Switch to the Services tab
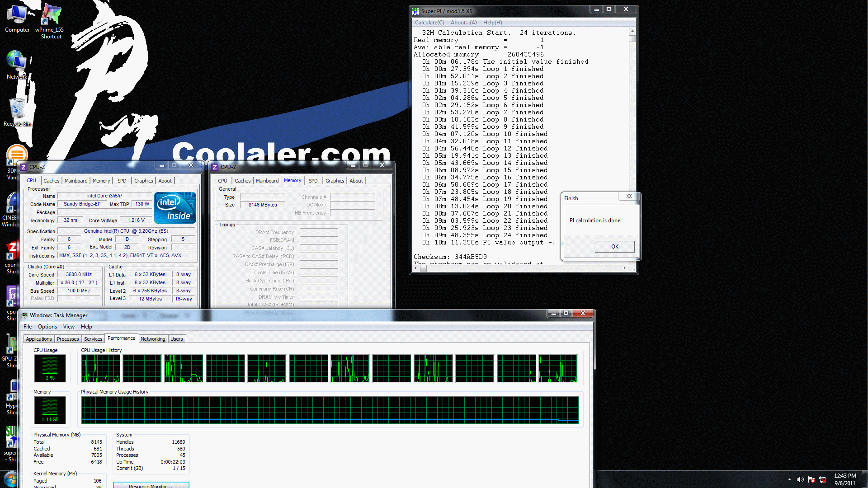868x488 pixels. coord(93,339)
